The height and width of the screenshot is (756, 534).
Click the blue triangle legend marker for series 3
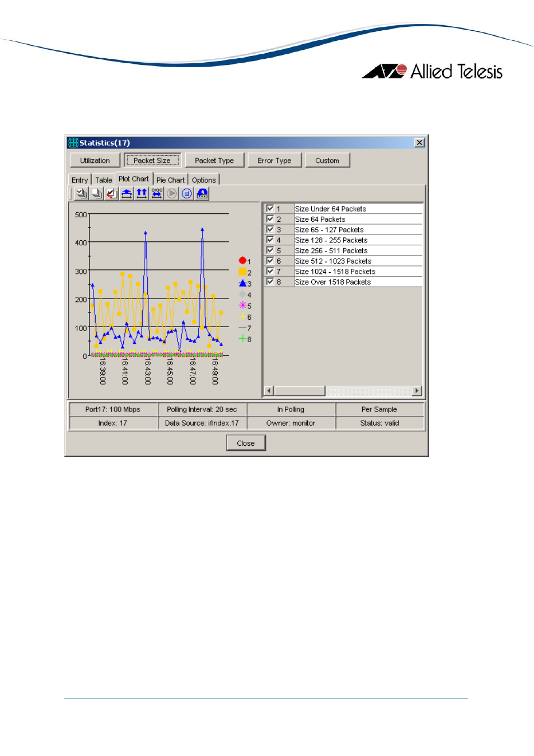[x=242, y=283]
